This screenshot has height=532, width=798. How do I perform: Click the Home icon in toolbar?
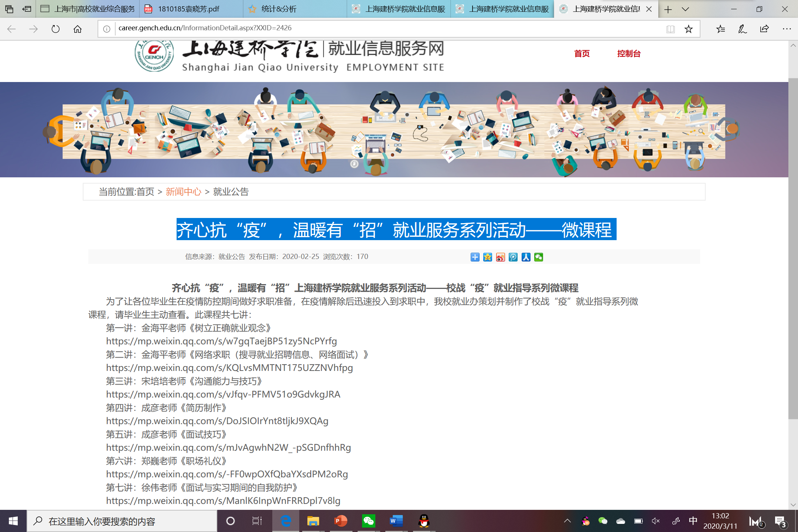(x=78, y=29)
